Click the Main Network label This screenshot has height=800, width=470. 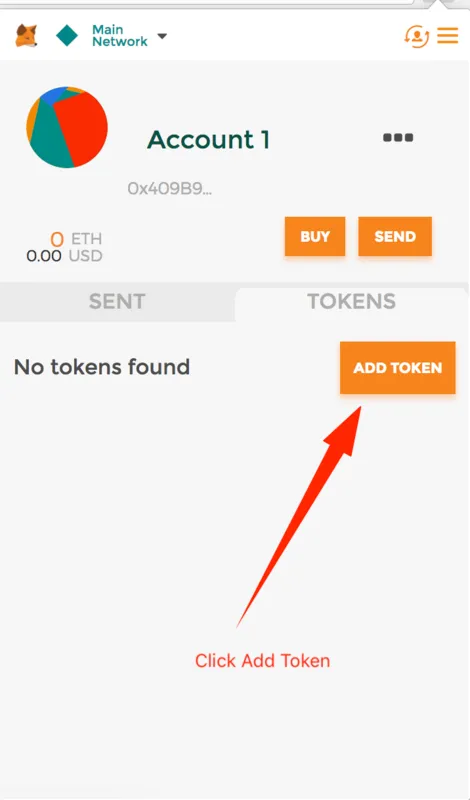click(120, 36)
